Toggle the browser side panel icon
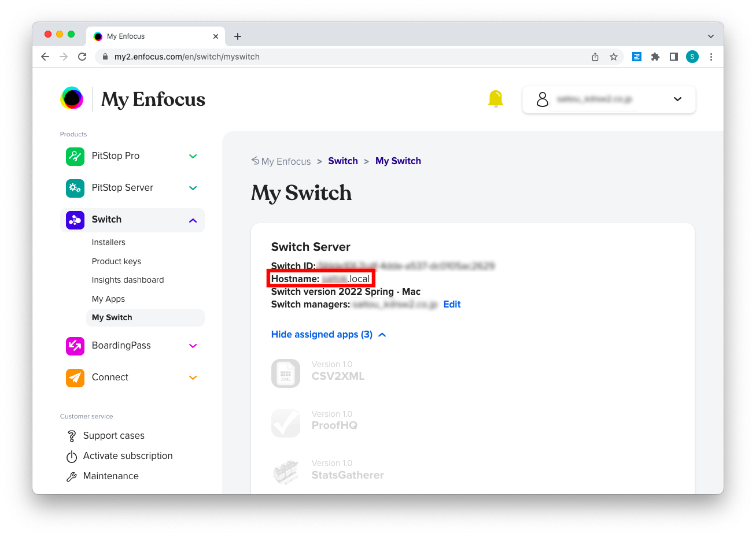This screenshot has width=756, height=537. point(674,57)
